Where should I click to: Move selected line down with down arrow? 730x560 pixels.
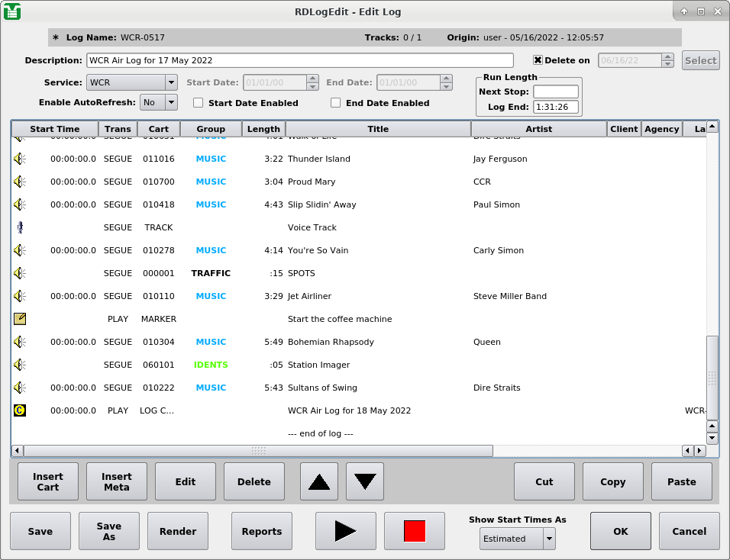pyautogui.click(x=365, y=481)
